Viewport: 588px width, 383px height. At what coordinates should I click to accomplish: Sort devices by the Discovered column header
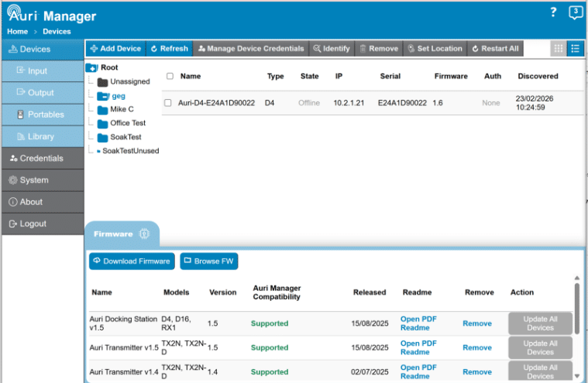538,77
